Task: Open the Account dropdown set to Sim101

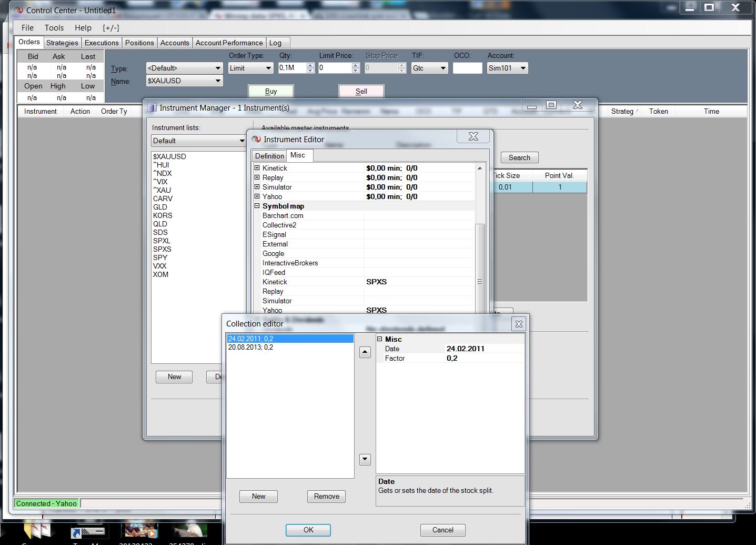Action: [507, 68]
